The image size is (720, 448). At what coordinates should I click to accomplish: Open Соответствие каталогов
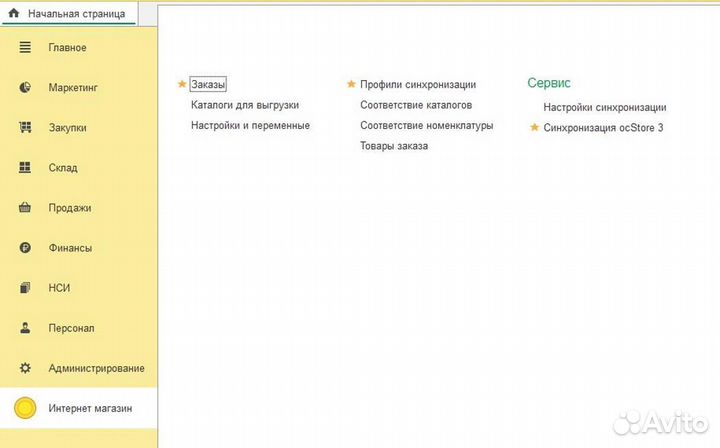point(416,105)
